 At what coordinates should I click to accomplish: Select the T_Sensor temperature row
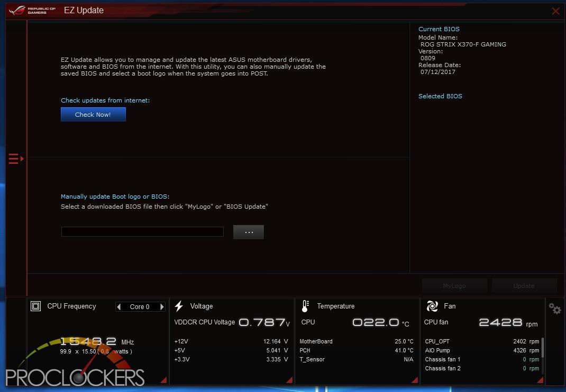pyautogui.click(x=357, y=360)
